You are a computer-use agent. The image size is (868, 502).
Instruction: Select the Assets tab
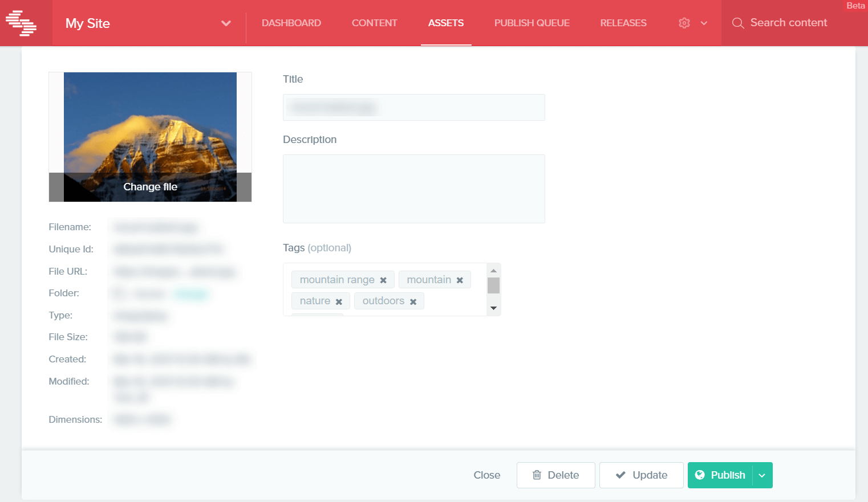point(446,23)
